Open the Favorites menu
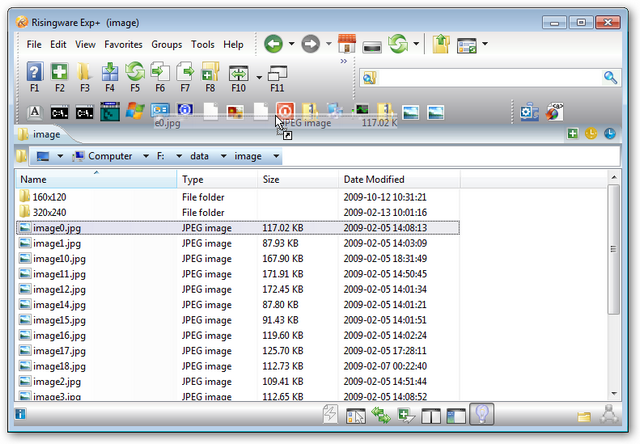Viewport: 640px width, 444px height. [x=123, y=44]
